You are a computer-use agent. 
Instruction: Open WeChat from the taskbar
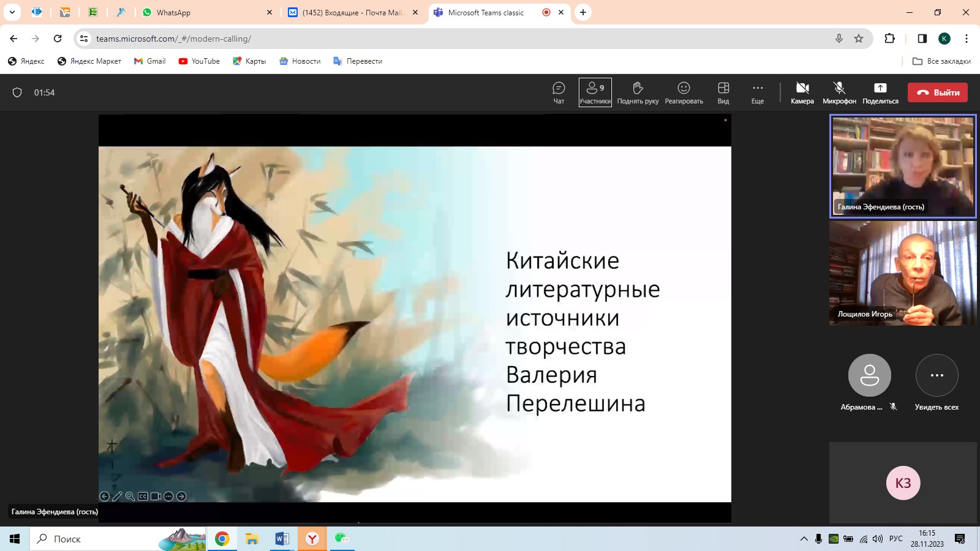point(342,539)
